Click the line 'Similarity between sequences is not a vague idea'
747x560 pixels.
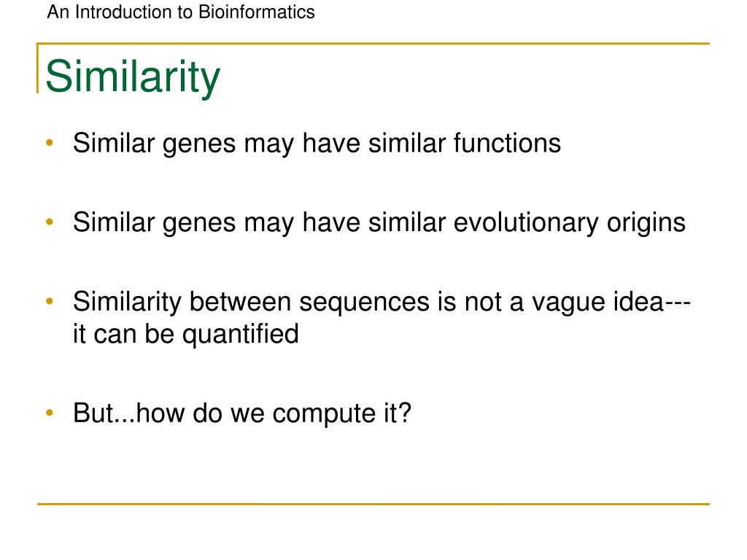click(x=368, y=303)
